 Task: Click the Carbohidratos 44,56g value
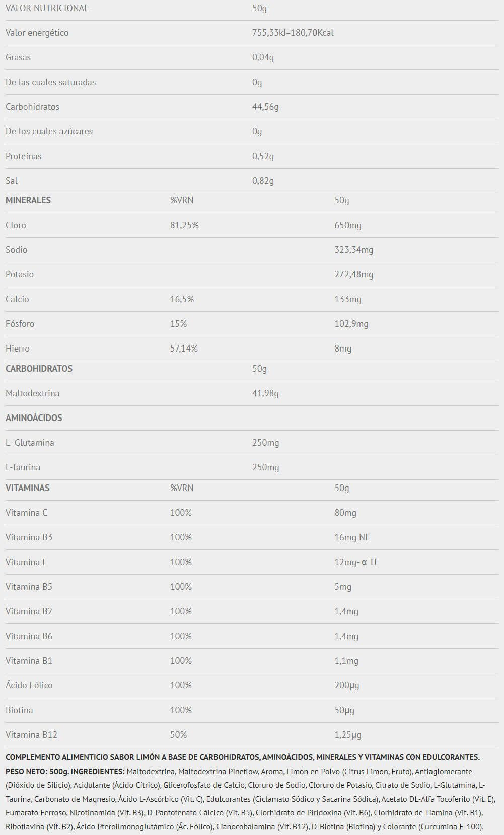click(x=265, y=107)
